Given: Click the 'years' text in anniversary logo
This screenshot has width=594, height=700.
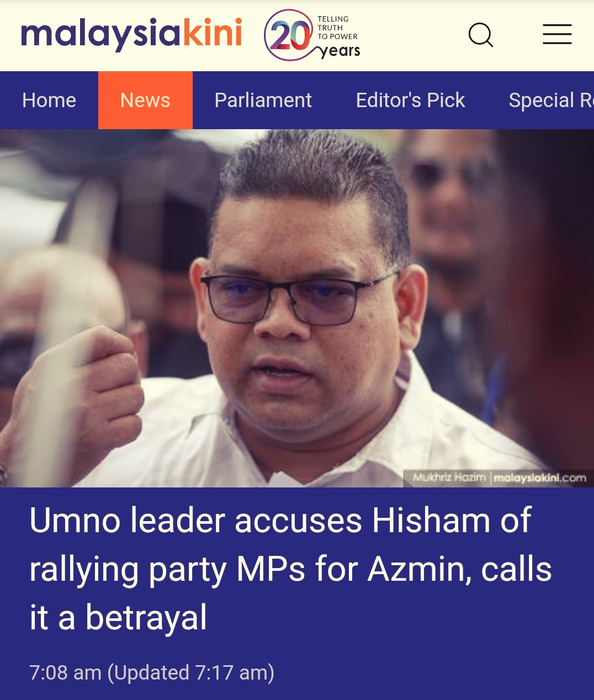Looking at the screenshot, I should click(x=341, y=51).
